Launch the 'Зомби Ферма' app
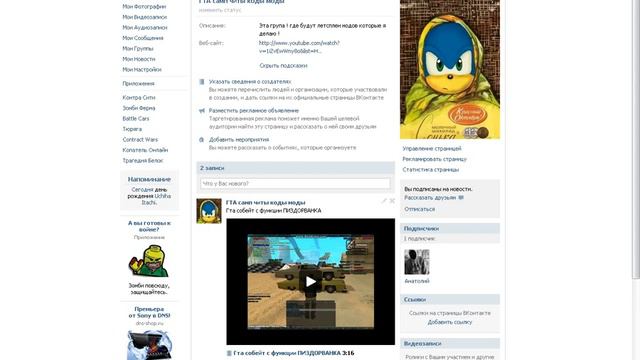640x360 pixels. pyautogui.click(x=139, y=108)
